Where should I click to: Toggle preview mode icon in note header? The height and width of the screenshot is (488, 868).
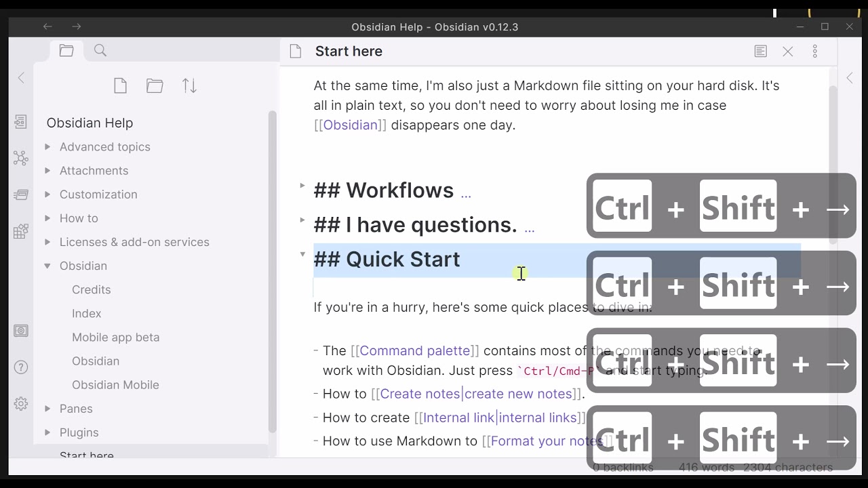tap(761, 52)
